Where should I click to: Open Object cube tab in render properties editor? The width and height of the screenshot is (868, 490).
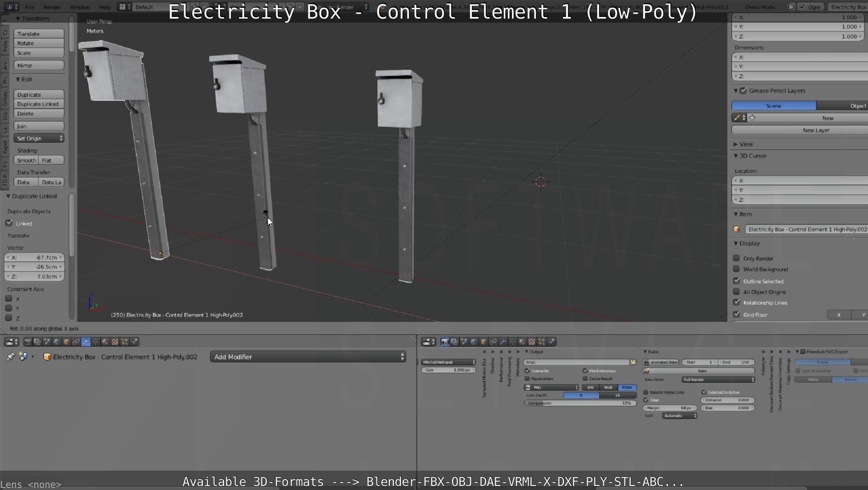483,342
